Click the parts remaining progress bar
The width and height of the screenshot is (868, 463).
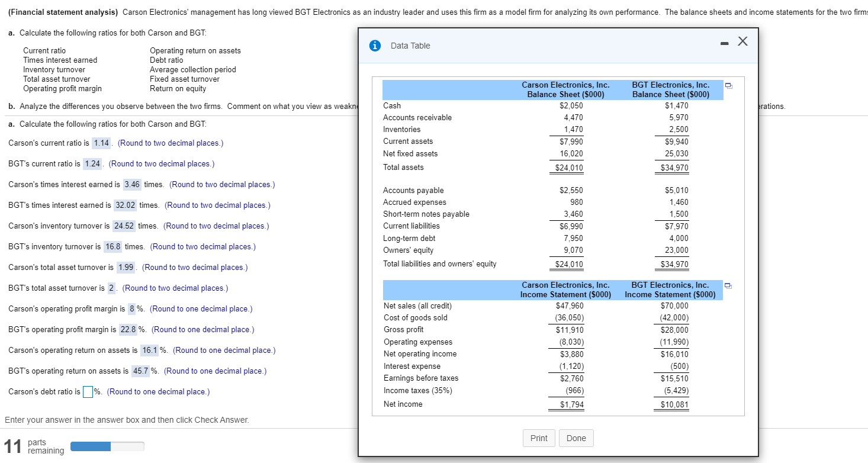pyautogui.click(x=106, y=446)
